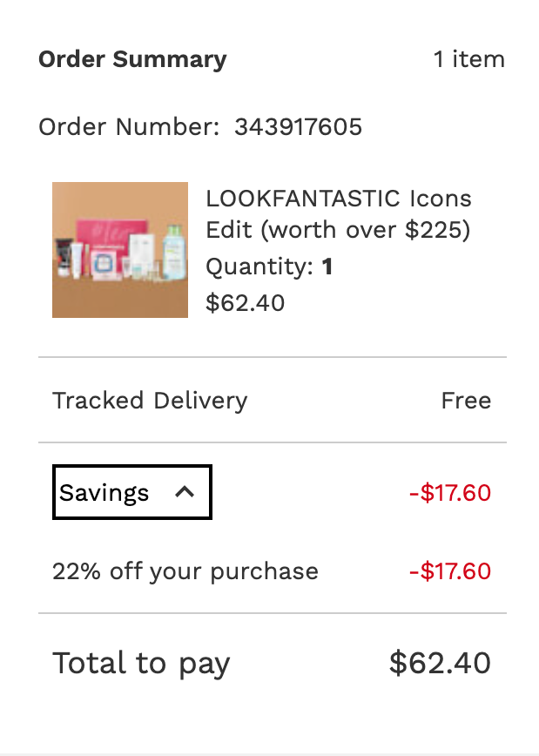Click the $62.40 total amount
Screen dimensions: 539x756
440,663
